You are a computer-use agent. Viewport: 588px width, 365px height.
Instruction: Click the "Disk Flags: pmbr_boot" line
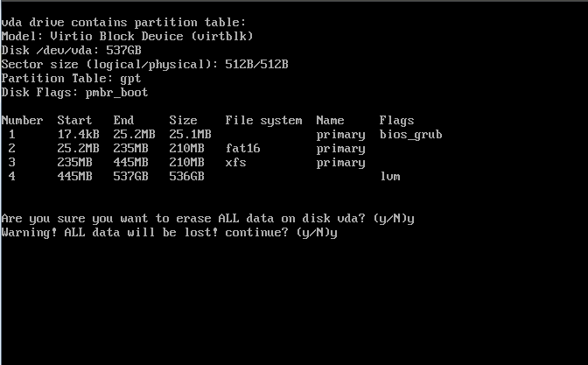pyautogui.click(x=74, y=93)
